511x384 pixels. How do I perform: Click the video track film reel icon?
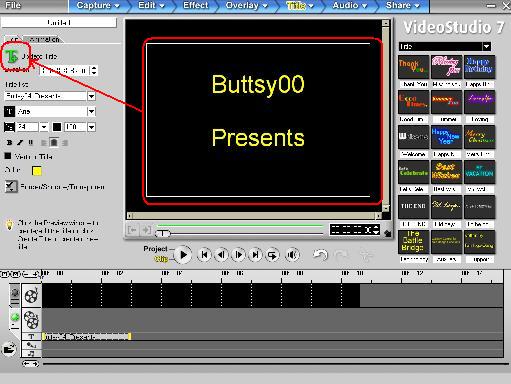[31, 295]
